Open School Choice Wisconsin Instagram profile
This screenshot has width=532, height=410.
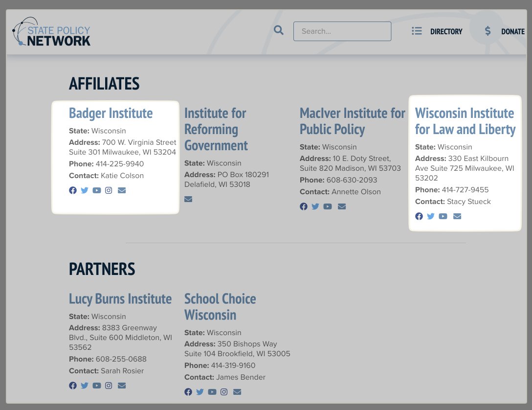[x=224, y=392]
